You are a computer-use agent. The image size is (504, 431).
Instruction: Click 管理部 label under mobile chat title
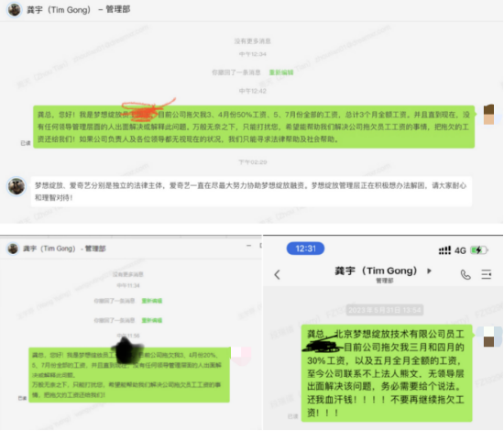385,281
